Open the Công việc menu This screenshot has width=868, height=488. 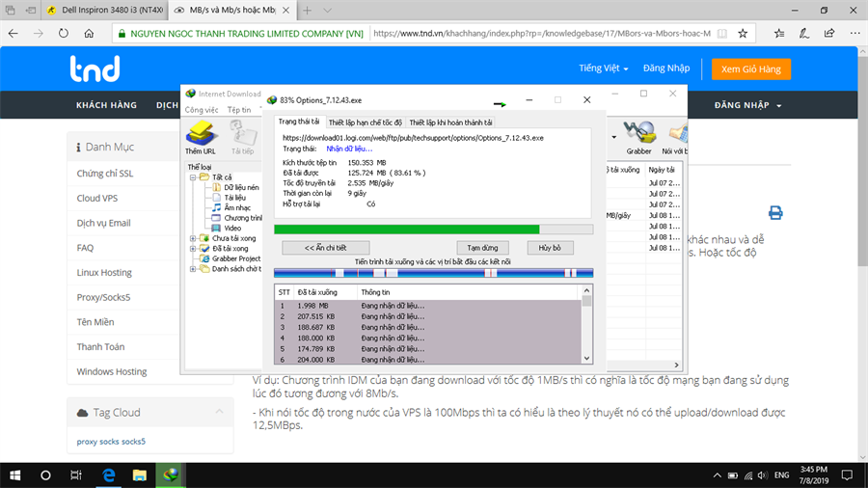click(x=202, y=110)
